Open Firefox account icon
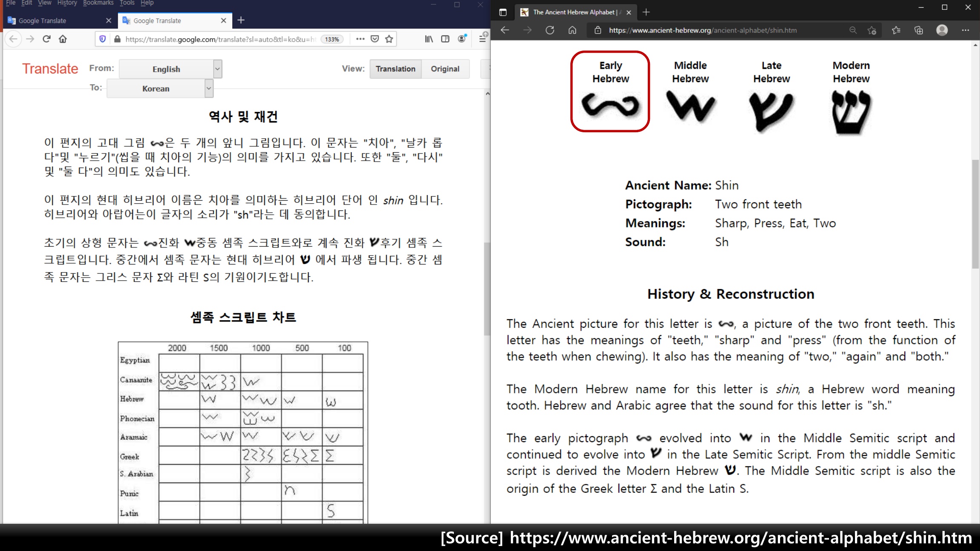 click(462, 39)
